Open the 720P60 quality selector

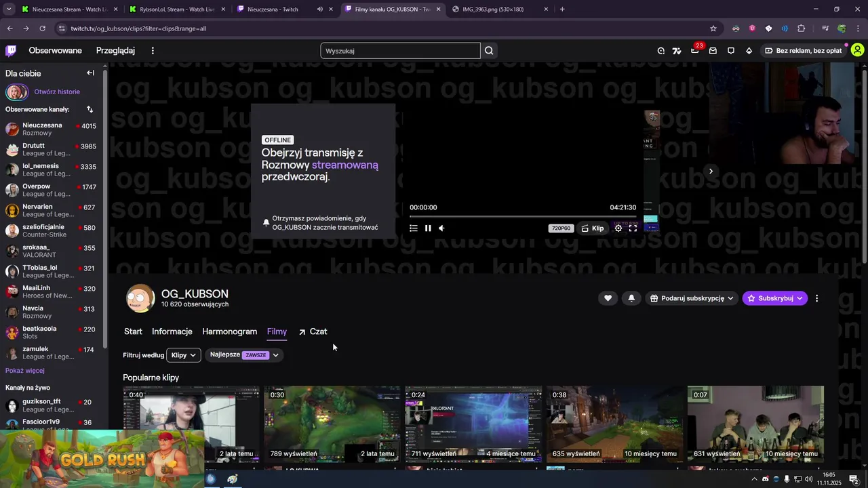point(561,228)
